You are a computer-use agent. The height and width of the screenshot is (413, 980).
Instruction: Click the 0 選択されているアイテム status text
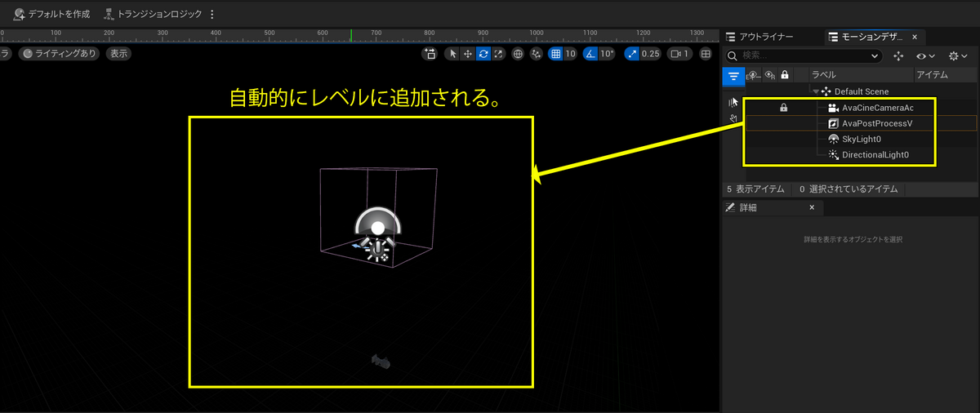point(849,189)
